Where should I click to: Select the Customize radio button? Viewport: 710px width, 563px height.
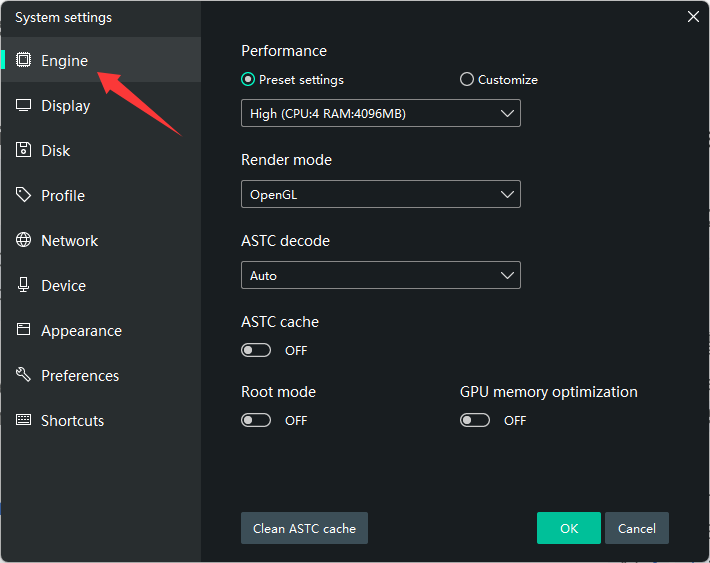click(467, 80)
